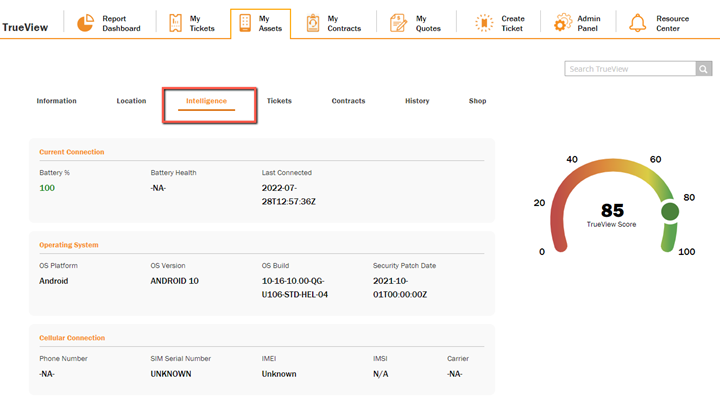Click the Create Ticket burst icon
This screenshot has height=399, width=720.
[x=484, y=23]
